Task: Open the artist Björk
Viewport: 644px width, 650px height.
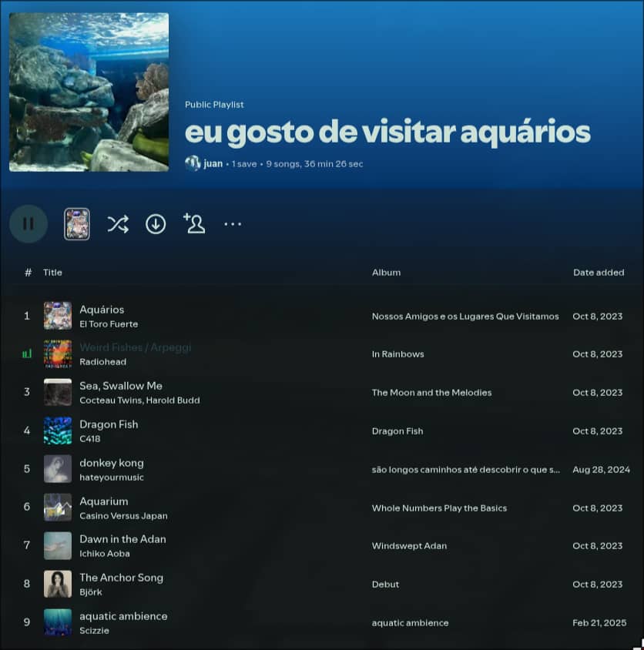Action: [91, 592]
